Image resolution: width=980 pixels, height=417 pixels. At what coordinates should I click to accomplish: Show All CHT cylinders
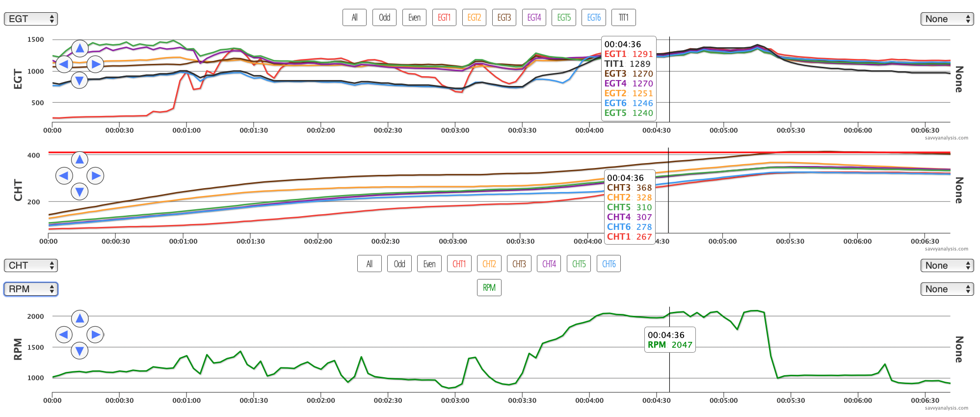tap(370, 264)
